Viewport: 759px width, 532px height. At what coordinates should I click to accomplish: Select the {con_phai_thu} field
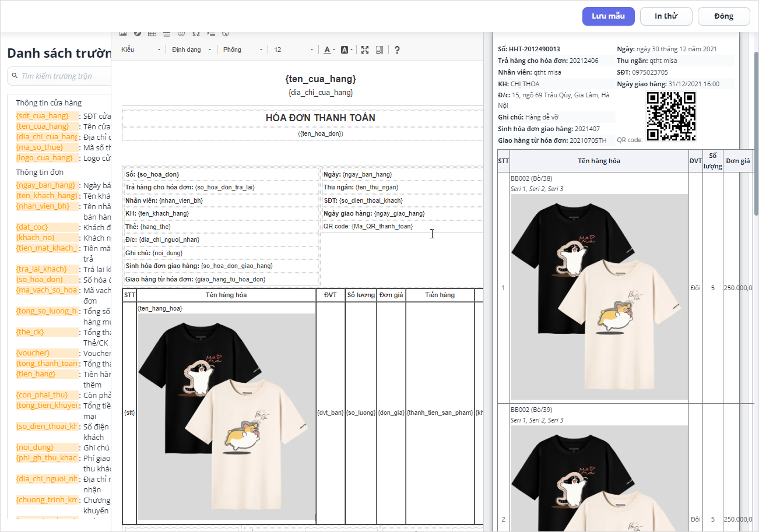(x=46, y=395)
